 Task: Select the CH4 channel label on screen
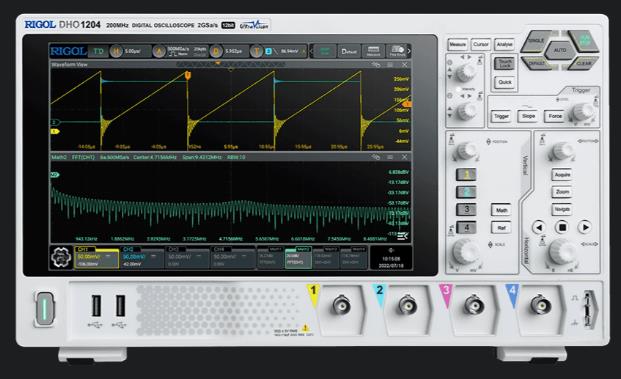[232, 257]
